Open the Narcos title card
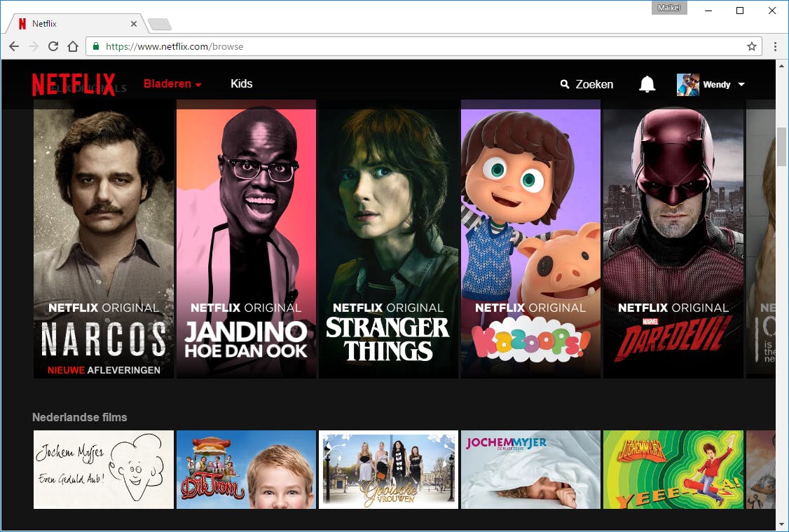This screenshot has height=532, width=789. pos(103,238)
